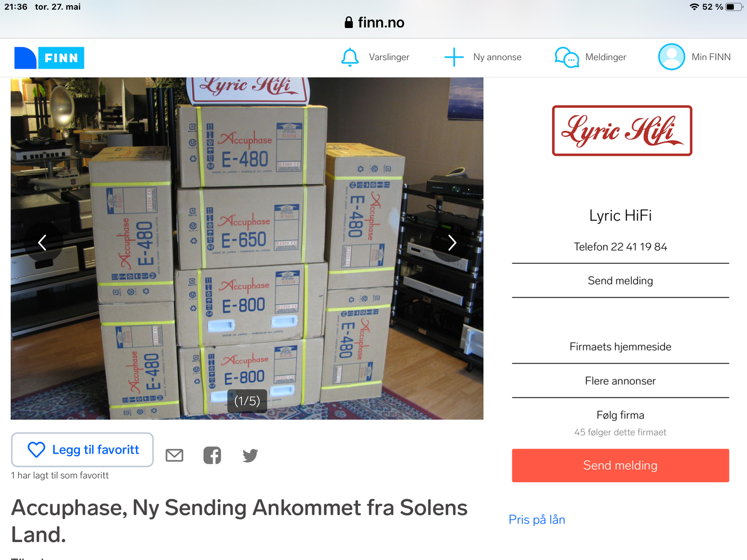This screenshot has width=747, height=560.
Task: Show previous photo with left chevron
Action: (43, 242)
